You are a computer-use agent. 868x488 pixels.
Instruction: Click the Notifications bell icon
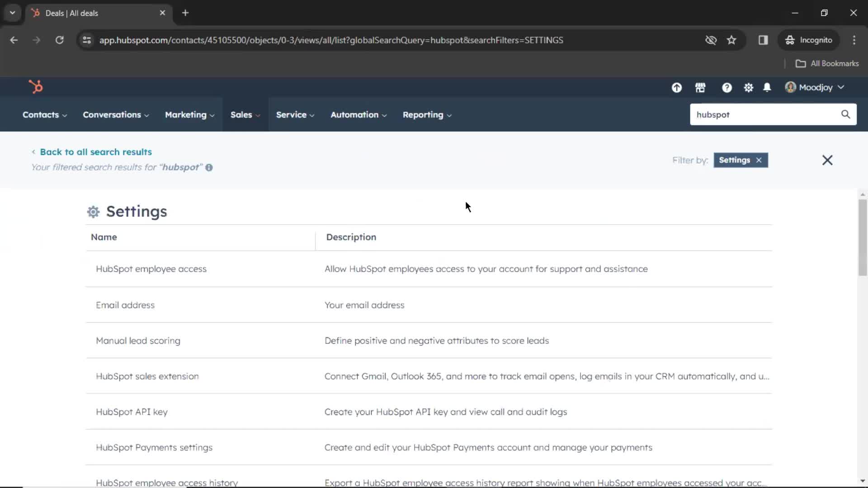coord(768,88)
